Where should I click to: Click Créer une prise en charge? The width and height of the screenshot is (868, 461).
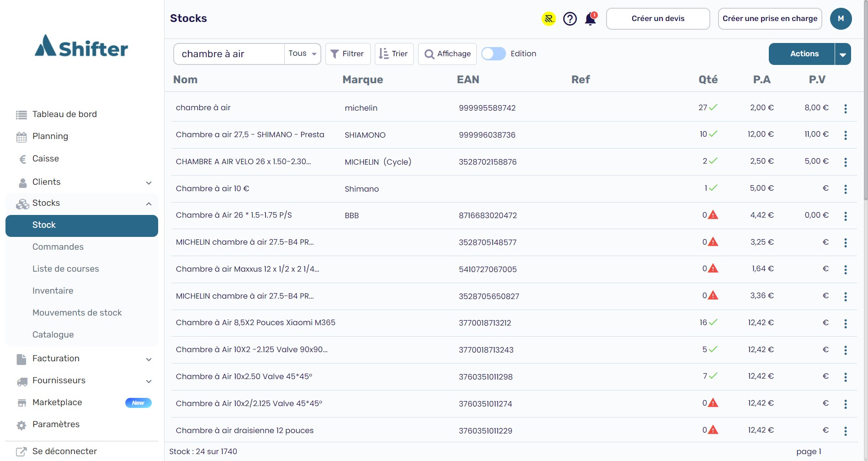pyautogui.click(x=770, y=19)
